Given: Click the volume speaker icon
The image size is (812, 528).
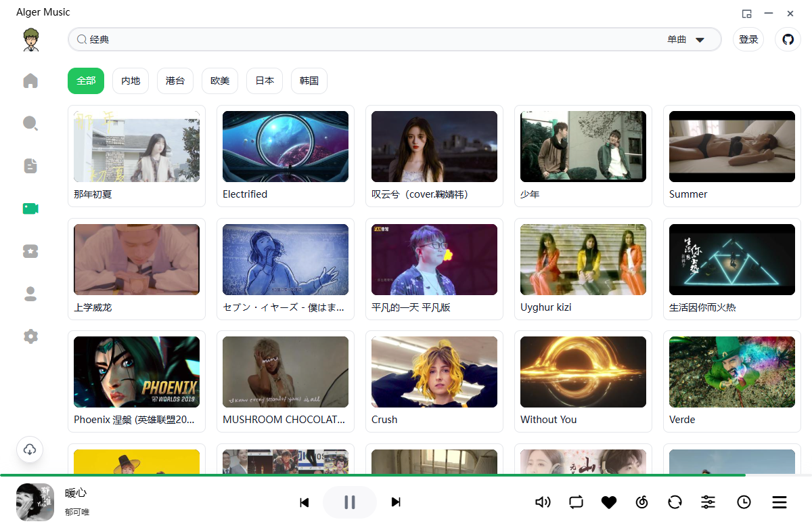Looking at the screenshot, I should [543, 502].
